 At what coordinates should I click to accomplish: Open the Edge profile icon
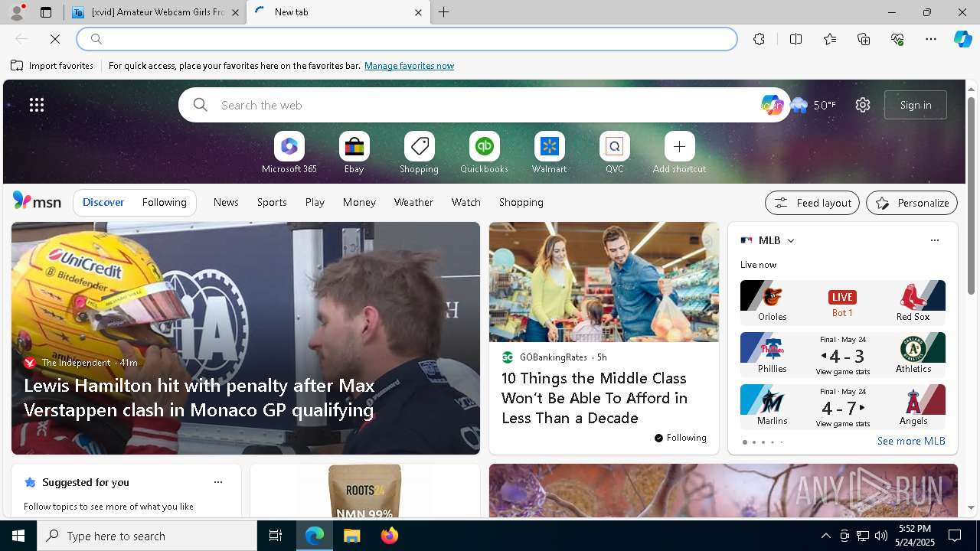click(x=16, y=12)
